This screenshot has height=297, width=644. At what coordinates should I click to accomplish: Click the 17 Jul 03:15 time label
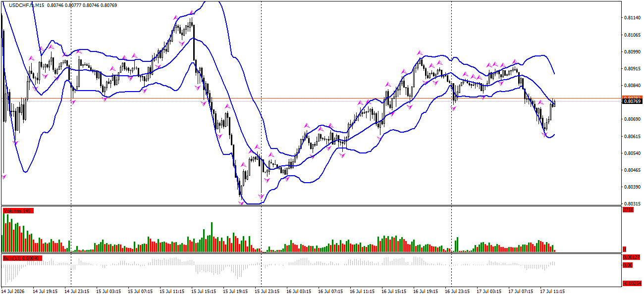[x=488, y=292]
